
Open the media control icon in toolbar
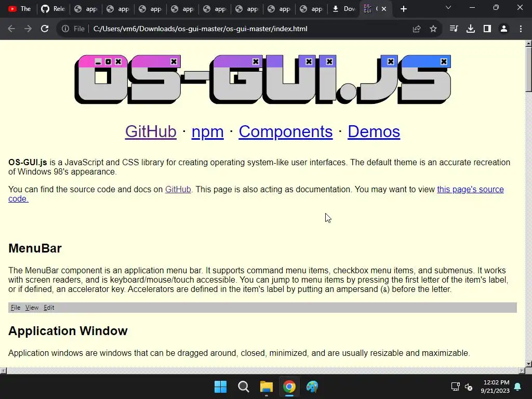tap(454, 29)
